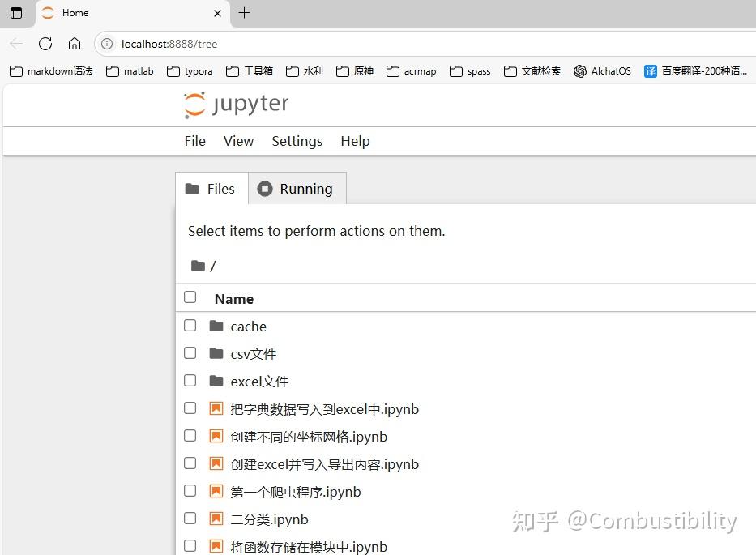Open the File menu
Image resolution: width=756 pixels, height=555 pixels.
(x=194, y=141)
